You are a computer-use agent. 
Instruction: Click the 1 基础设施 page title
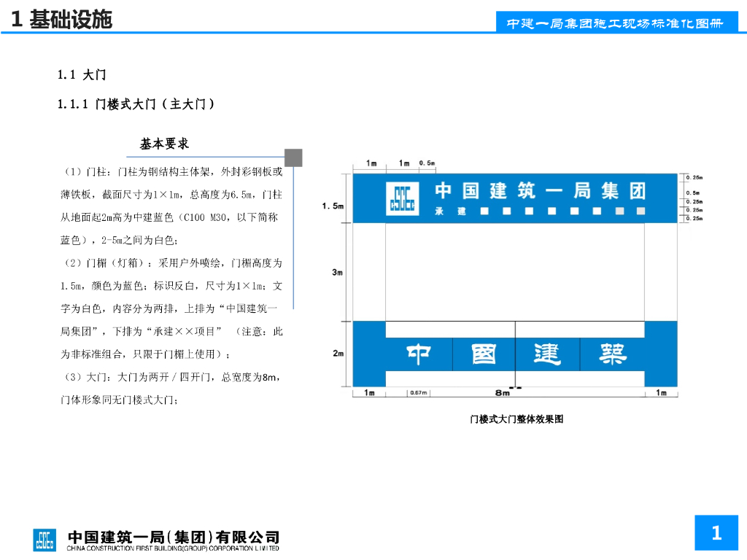tap(62, 20)
